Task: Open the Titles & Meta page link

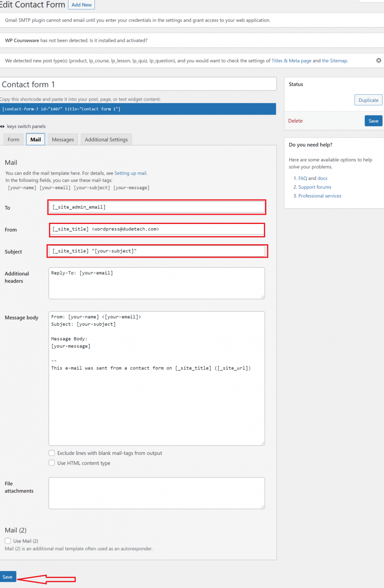Action: (291, 60)
